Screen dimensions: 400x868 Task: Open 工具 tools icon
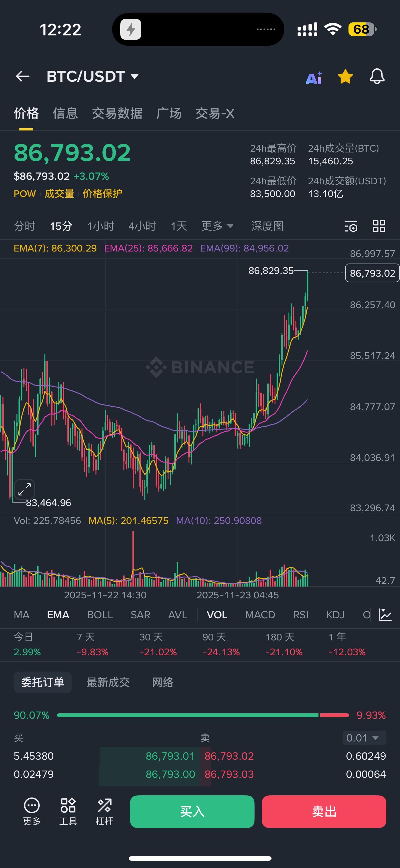pyautogui.click(x=68, y=811)
